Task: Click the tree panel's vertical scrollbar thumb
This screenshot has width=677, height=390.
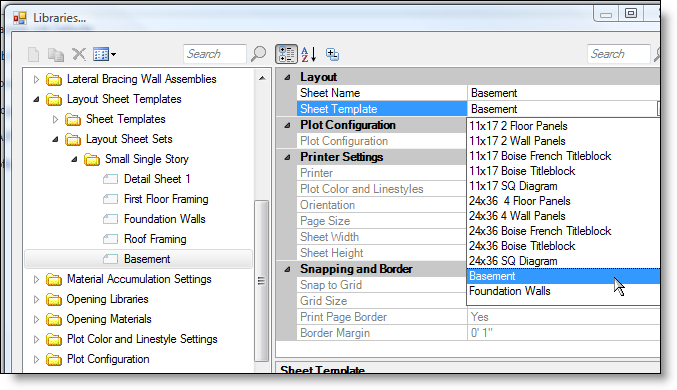Action: click(x=261, y=281)
